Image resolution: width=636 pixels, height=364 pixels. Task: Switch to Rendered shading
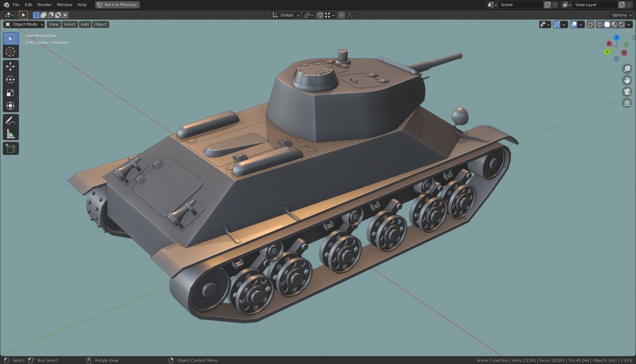coord(622,24)
